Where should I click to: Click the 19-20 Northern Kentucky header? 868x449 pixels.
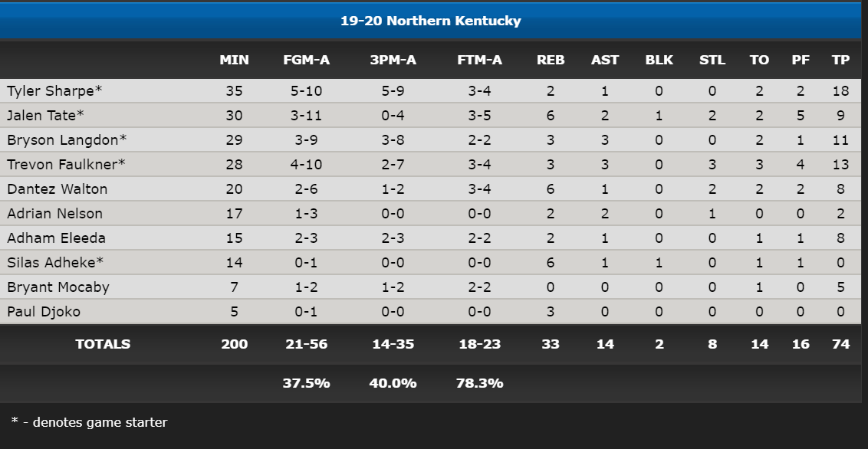[431, 21]
